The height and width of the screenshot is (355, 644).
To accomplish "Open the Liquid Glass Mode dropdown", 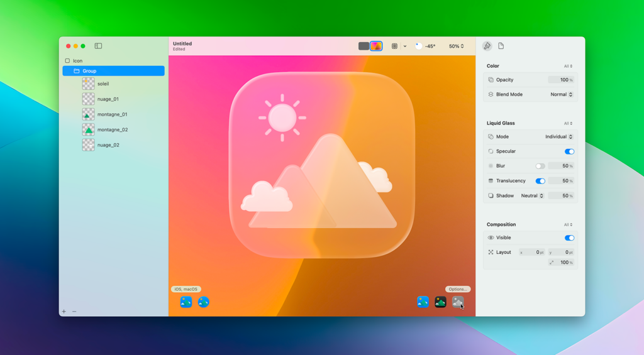I will point(558,137).
